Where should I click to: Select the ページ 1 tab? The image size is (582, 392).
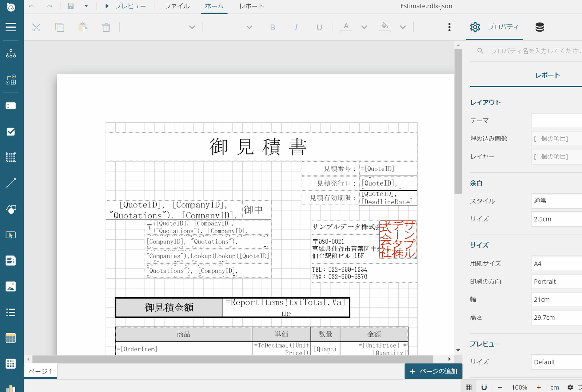(x=40, y=371)
